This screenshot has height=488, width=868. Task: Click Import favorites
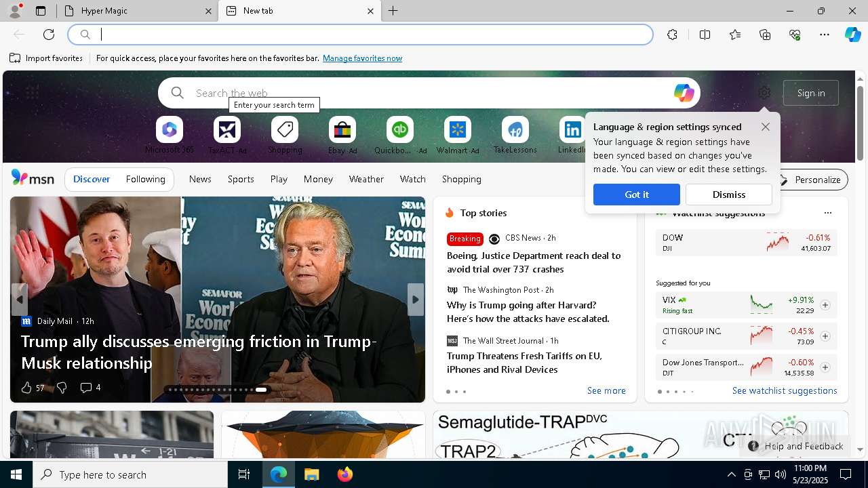click(46, 58)
